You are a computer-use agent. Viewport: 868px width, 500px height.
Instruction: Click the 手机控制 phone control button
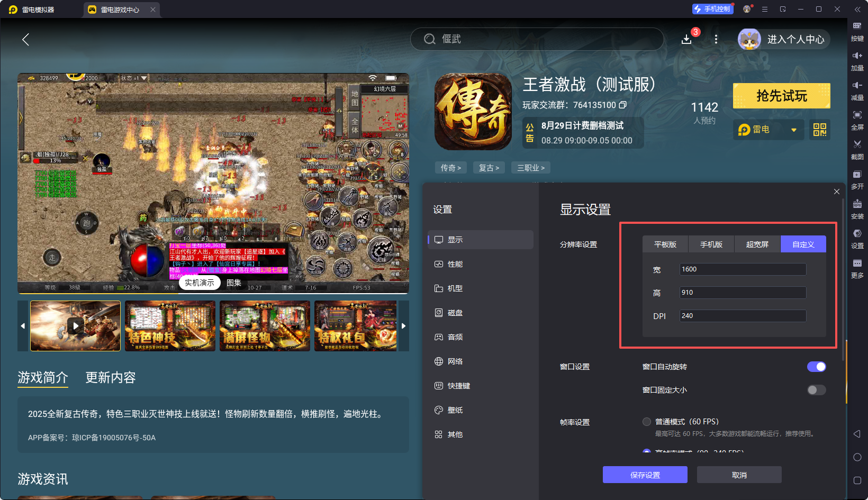point(712,9)
